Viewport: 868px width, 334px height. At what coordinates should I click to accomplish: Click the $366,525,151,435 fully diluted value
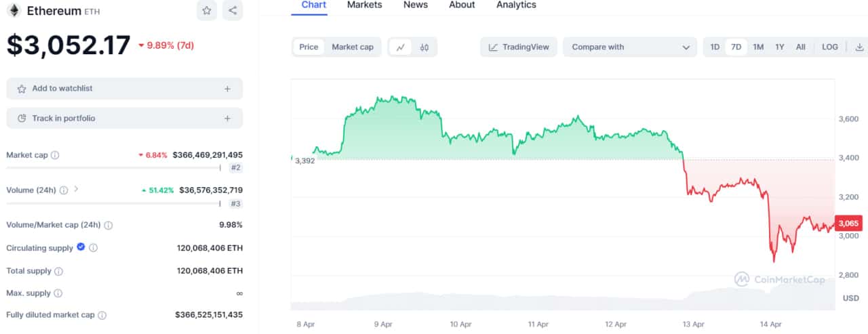[x=209, y=315]
